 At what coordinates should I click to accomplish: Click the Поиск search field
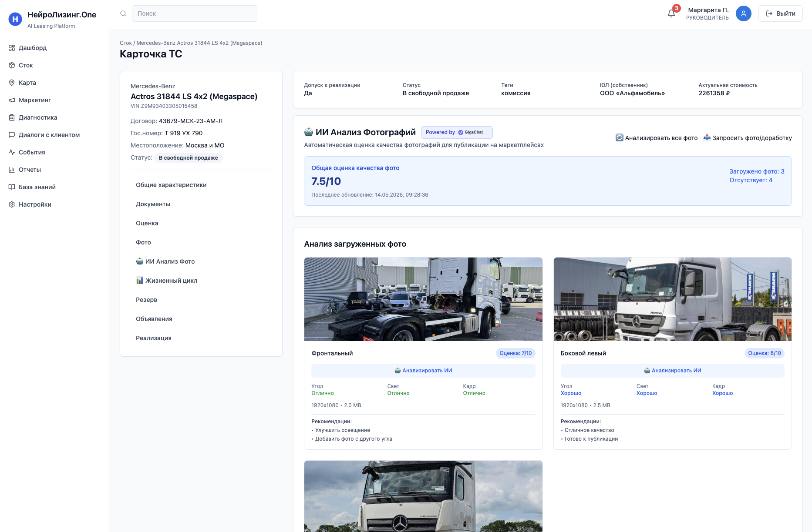pyautogui.click(x=195, y=13)
